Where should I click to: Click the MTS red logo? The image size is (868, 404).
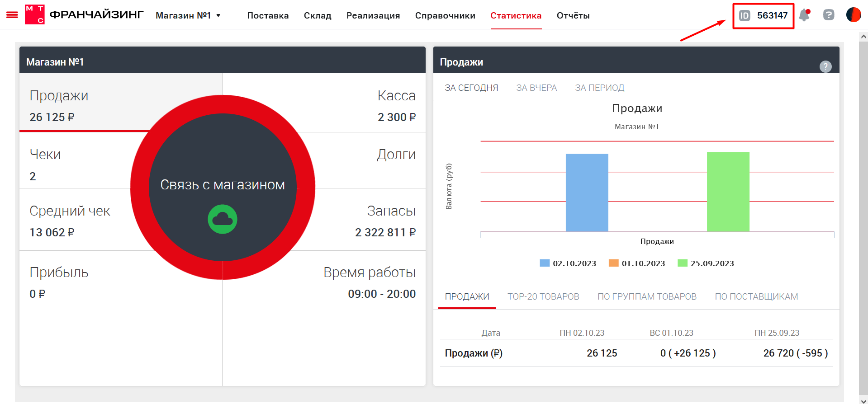click(x=34, y=15)
